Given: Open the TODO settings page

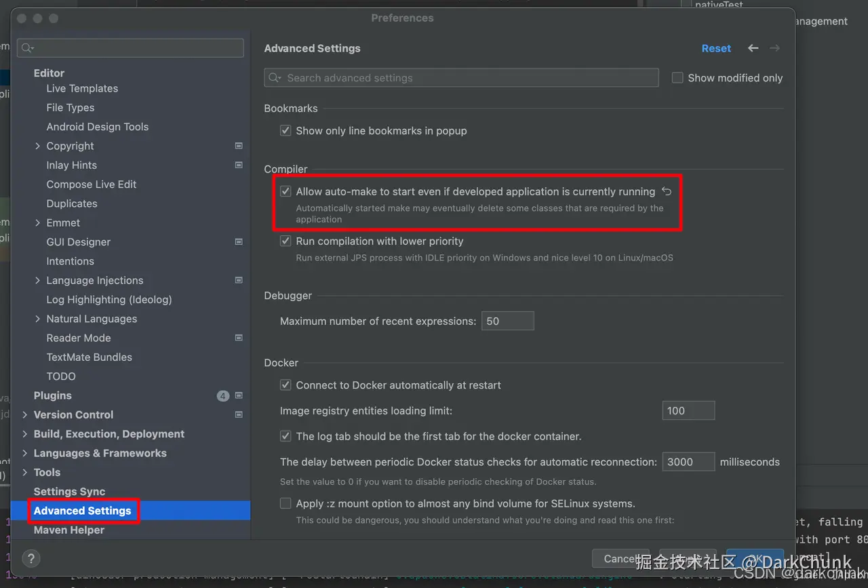Looking at the screenshot, I should 61,376.
